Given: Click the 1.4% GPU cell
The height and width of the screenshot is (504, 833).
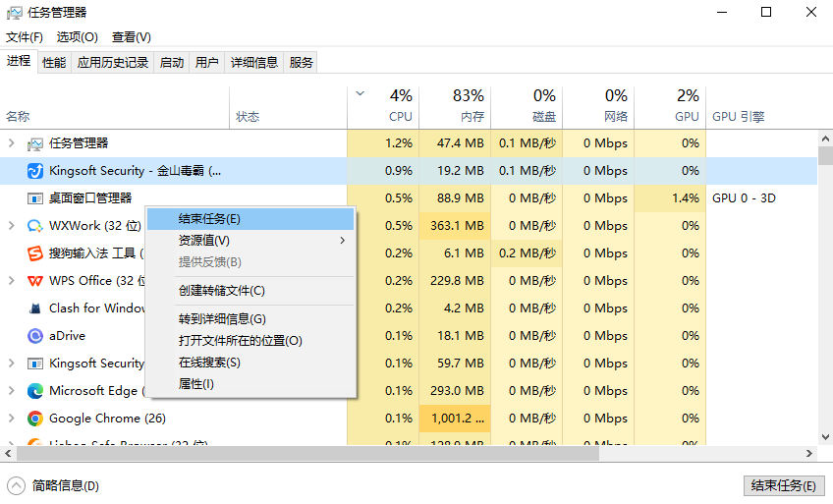Looking at the screenshot, I should pyautogui.click(x=670, y=198).
